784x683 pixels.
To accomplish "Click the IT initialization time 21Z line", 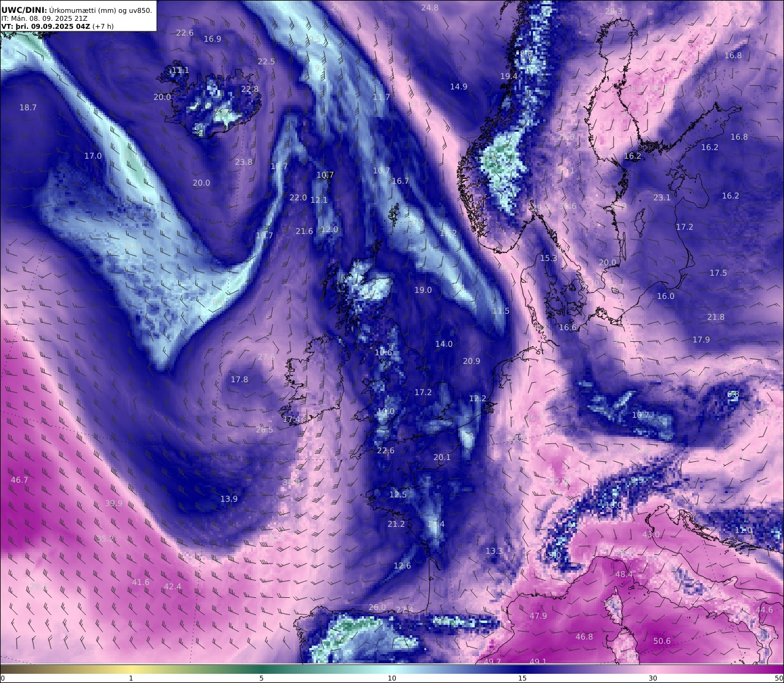I will click(44, 18).
